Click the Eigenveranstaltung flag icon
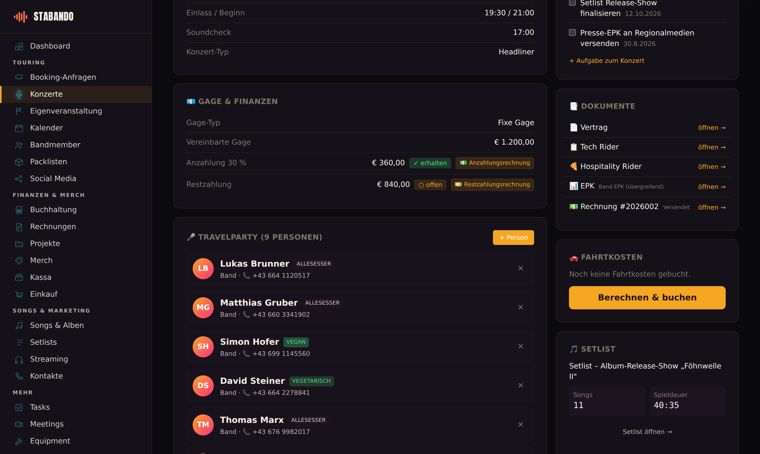Image resolution: width=760 pixels, height=454 pixels. (x=19, y=111)
